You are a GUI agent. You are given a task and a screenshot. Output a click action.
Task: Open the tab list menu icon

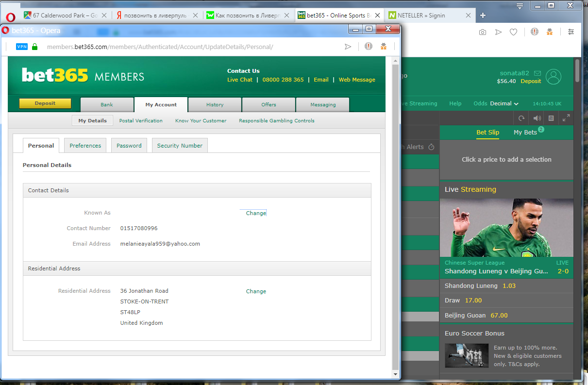click(520, 6)
